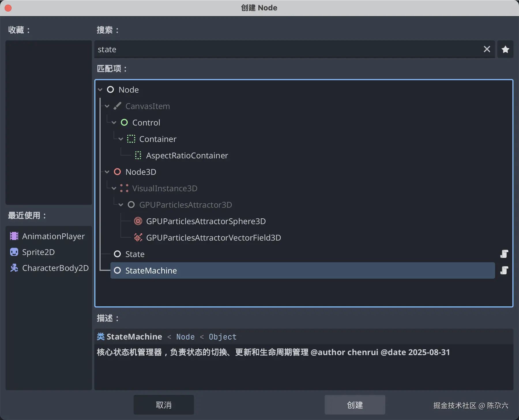Click the 取消 cancel button

(x=164, y=405)
